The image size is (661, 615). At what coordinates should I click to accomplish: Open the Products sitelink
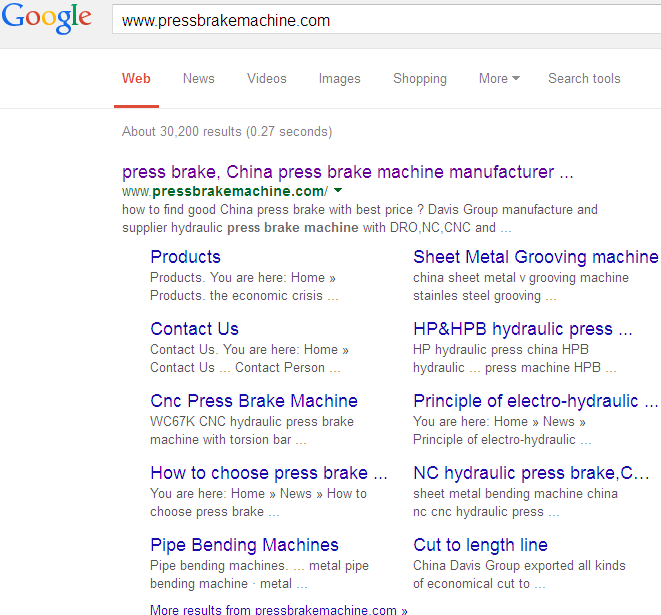coord(185,257)
